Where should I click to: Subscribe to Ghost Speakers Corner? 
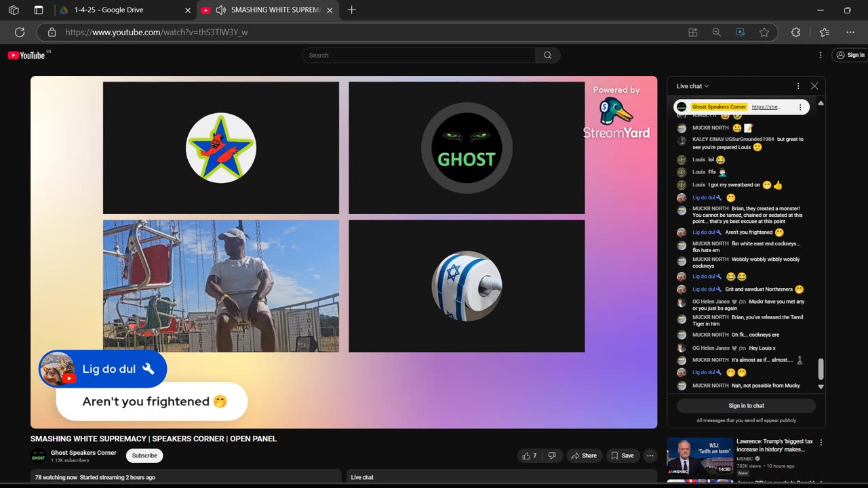(144, 455)
